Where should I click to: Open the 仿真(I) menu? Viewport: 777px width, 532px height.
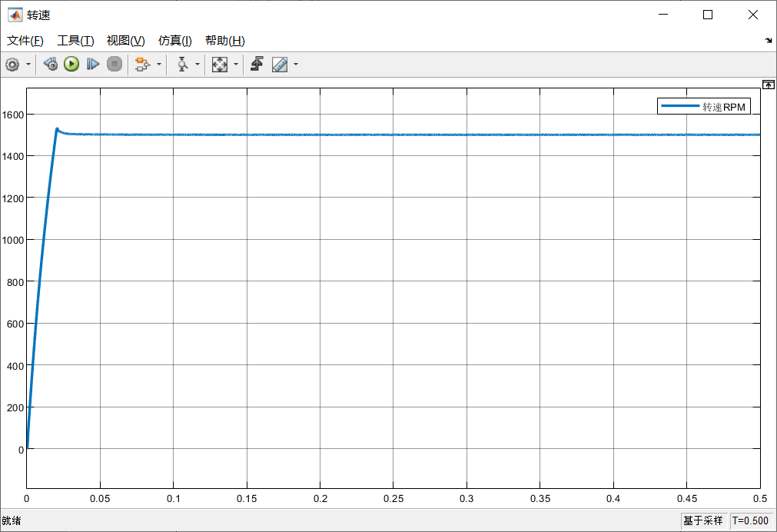[174, 41]
